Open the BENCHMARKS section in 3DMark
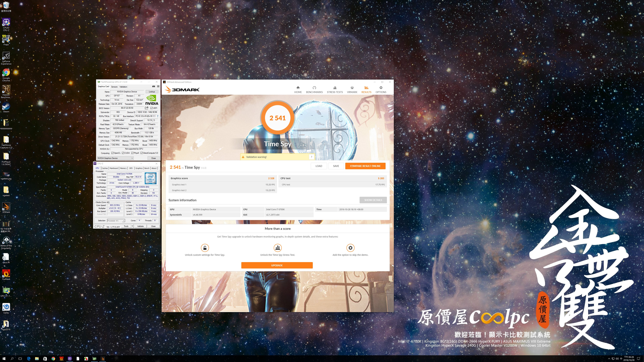This screenshot has width=644, height=362. [314, 90]
